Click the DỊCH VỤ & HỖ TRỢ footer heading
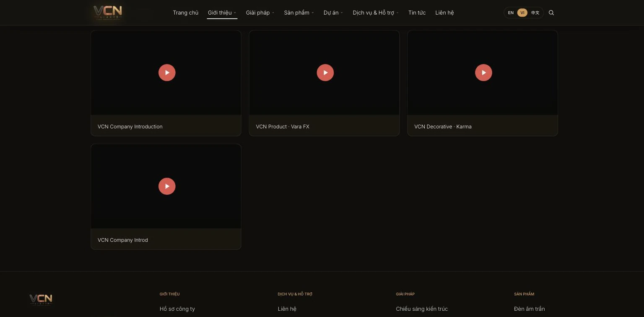This screenshot has width=644, height=317. click(295, 294)
